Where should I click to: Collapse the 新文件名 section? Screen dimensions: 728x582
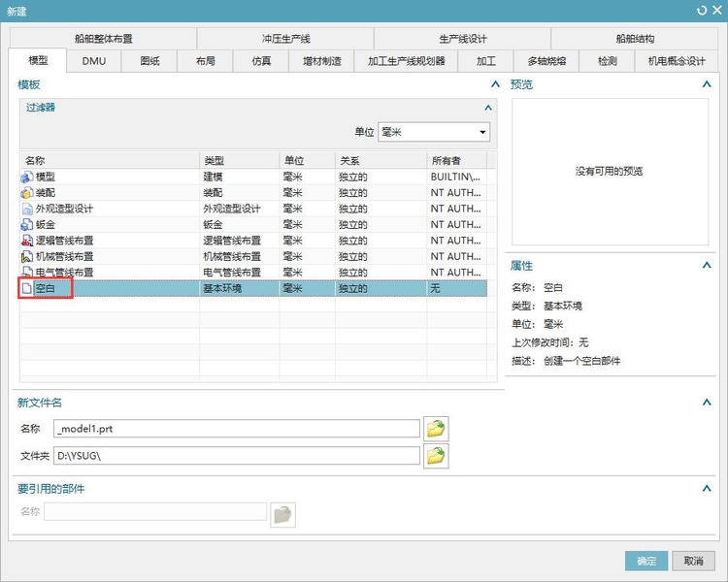[707, 403]
